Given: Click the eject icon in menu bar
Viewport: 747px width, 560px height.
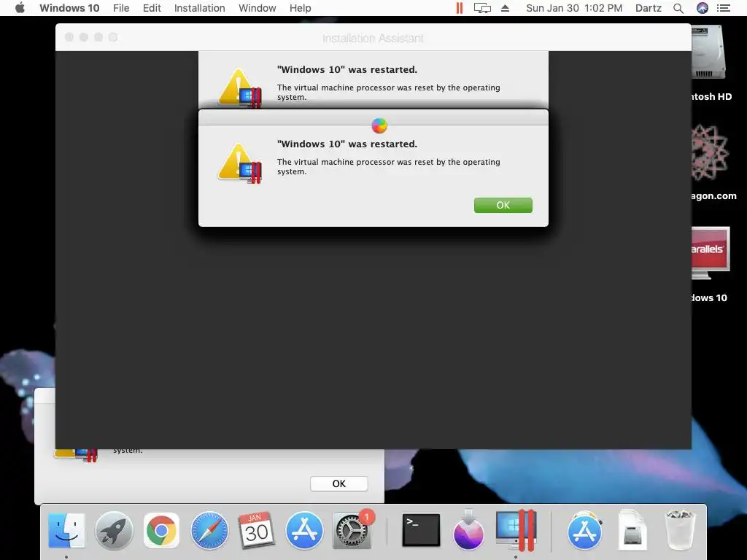Looking at the screenshot, I should tap(505, 8).
